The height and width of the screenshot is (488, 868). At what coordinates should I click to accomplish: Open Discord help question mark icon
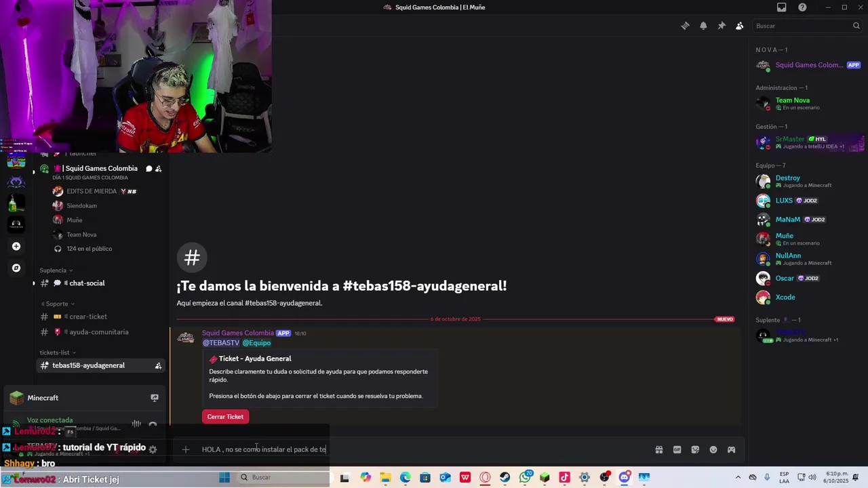tap(802, 7)
